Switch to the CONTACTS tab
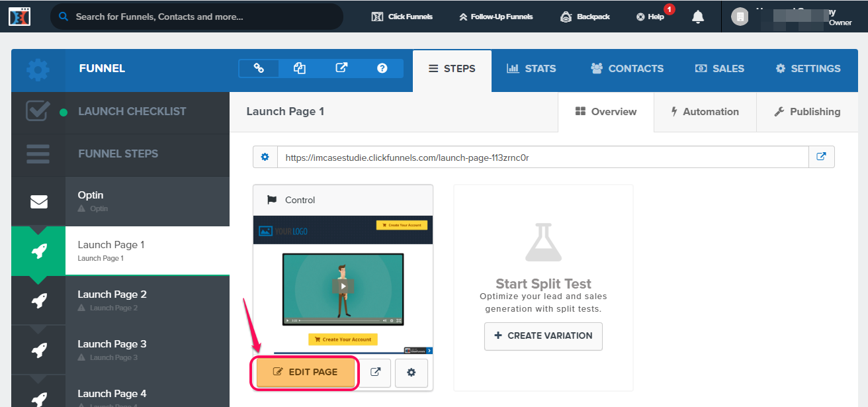The width and height of the screenshot is (868, 407). point(627,69)
